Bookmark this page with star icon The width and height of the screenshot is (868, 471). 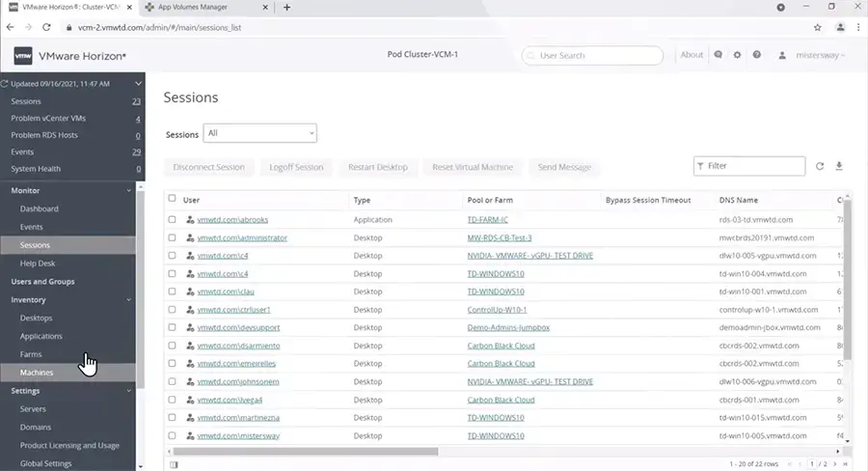click(x=818, y=27)
